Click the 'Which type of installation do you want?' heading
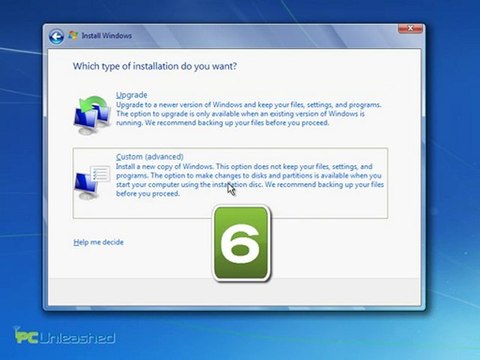 tap(155, 66)
